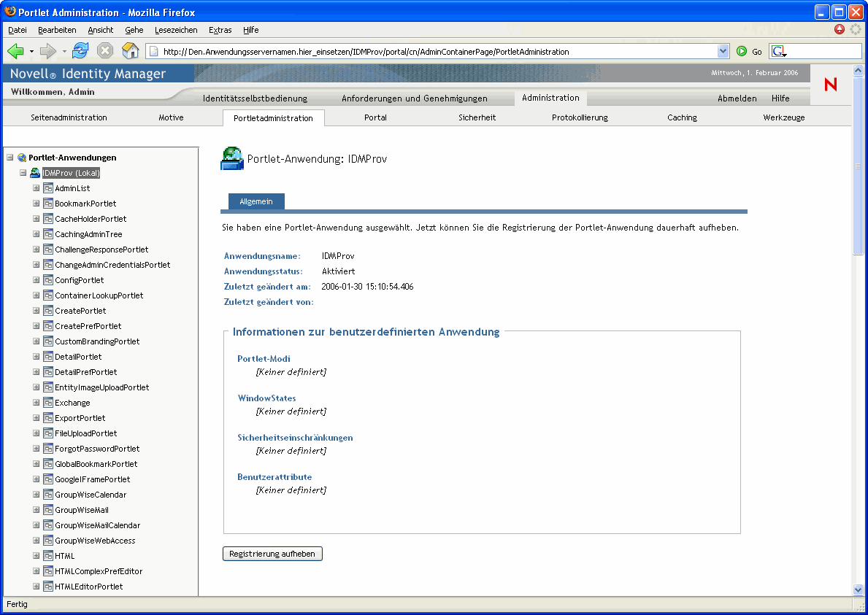The width and height of the screenshot is (868, 615).
Task: Click the DetailPortlet icon
Action: (48, 357)
